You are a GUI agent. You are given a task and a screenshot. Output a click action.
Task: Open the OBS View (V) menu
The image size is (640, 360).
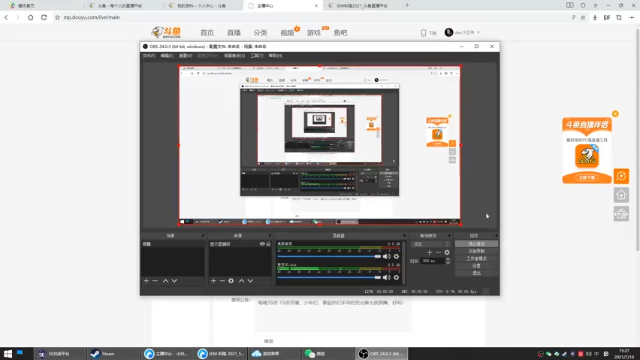click(x=185, y=56)
